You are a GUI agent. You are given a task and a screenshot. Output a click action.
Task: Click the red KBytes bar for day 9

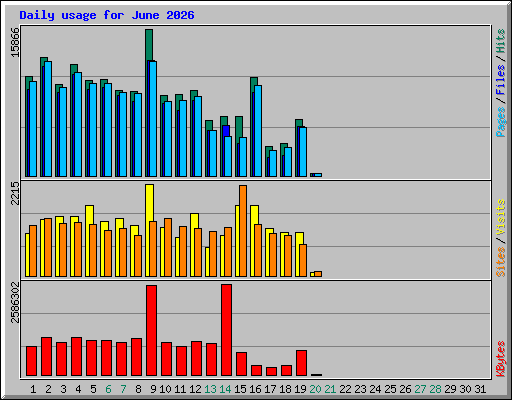point(151,330)
